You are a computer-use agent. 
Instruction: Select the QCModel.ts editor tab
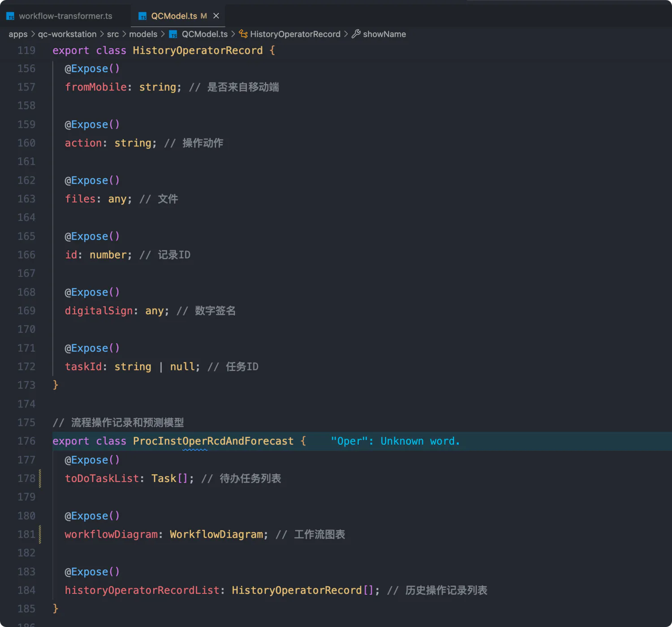[x=174, y=16]
